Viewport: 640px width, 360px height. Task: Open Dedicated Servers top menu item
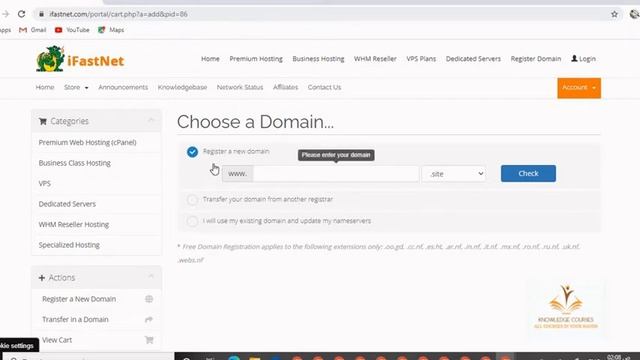coord(473,59)
